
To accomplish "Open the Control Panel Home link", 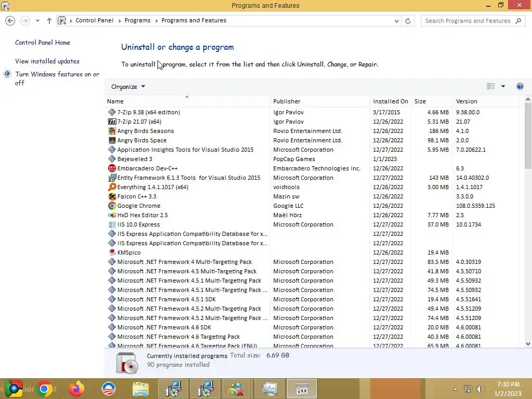I will pos(43,43).
